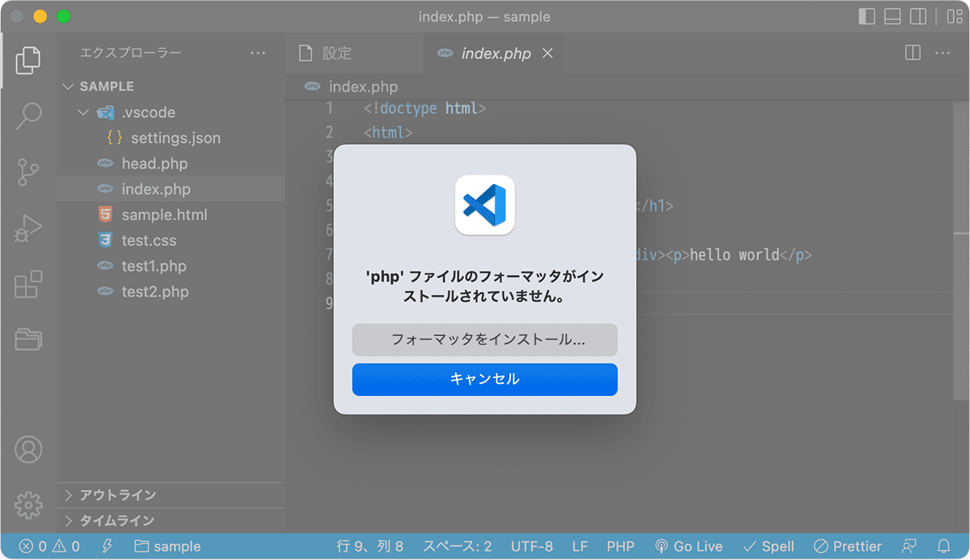Image resolution: width=970 pixels, height=560 pixels.
Task: Open sample.html in the explorer
Action: 164,215
